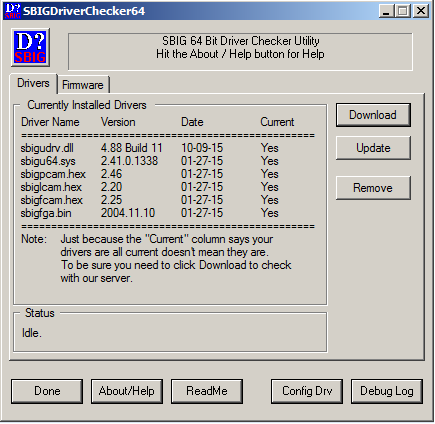This screenshot has width=435, height=424.
Task: Click Yes in the sbigfga.bin row
Action: (x=270, y=213)
